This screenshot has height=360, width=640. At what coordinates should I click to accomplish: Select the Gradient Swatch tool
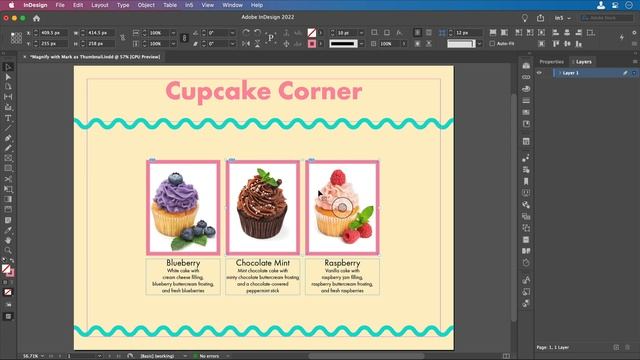coord(8,199)
